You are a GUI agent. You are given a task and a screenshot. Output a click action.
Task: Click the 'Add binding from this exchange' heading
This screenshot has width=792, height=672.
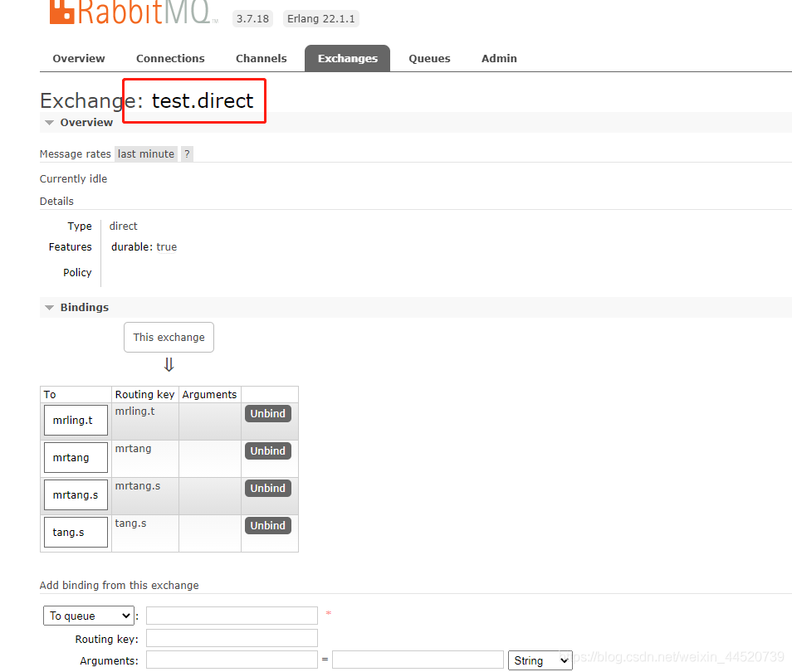(120, 585)
